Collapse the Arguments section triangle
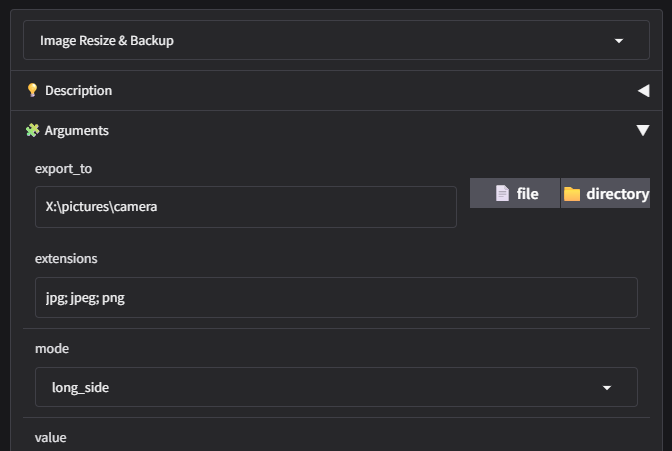Viewport: 672px width, 451px height. (x=643, y=130)
